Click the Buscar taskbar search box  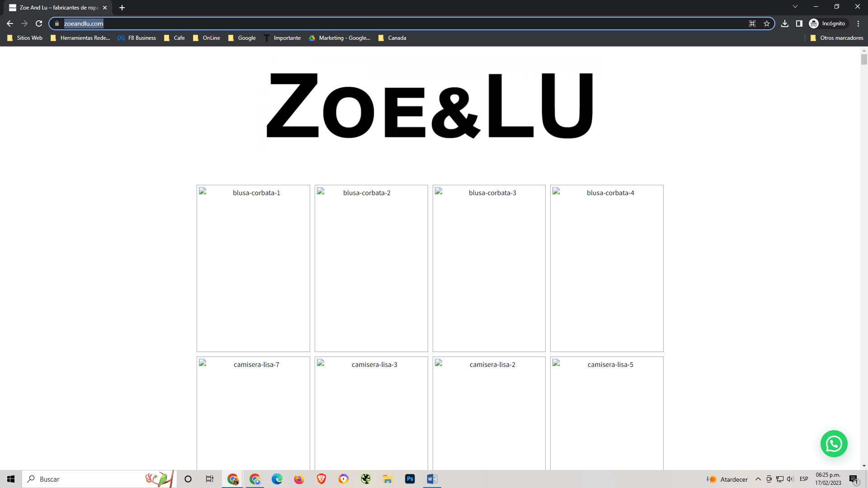tap(99, 479)
